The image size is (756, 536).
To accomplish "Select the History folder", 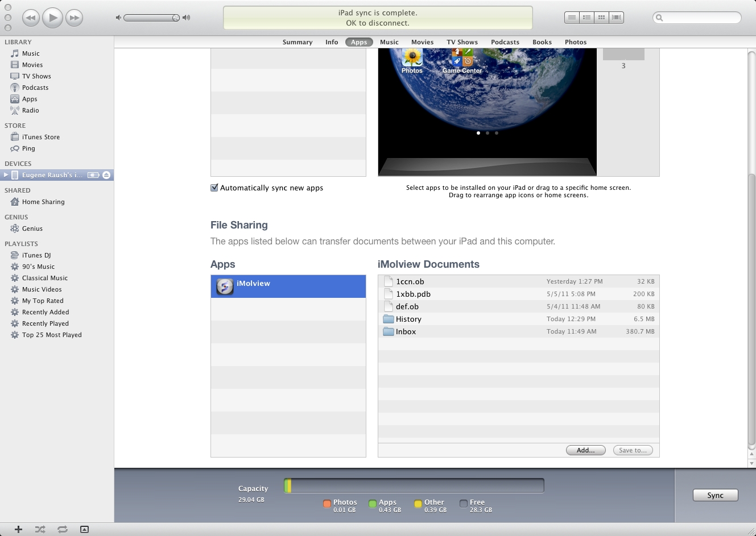I will tap(519, 319).
